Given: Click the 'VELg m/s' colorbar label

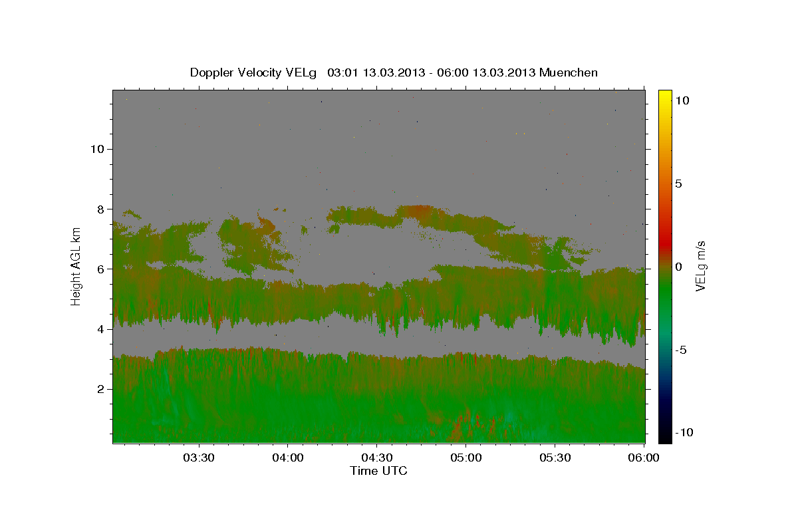Looking at the screenshot, I should [x=701, y=266].
